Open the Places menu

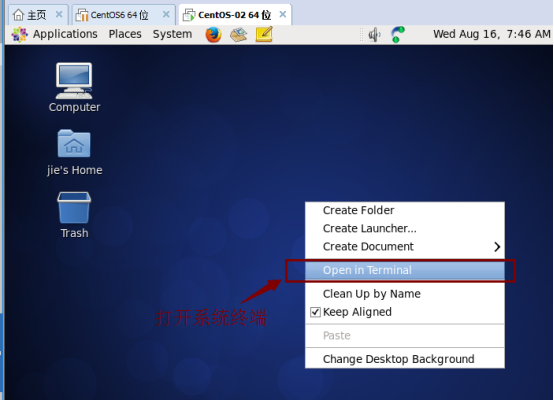(125, 34)
